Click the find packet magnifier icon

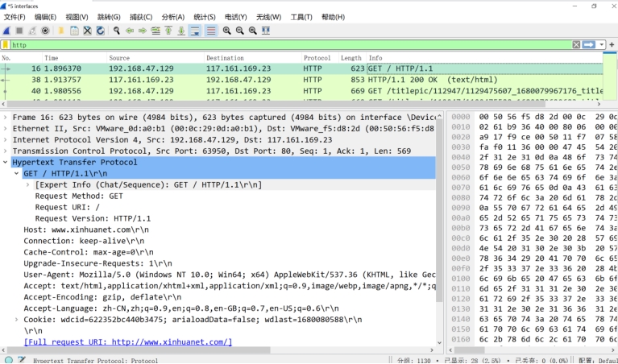pyautogui.click(x=117, y=31)
